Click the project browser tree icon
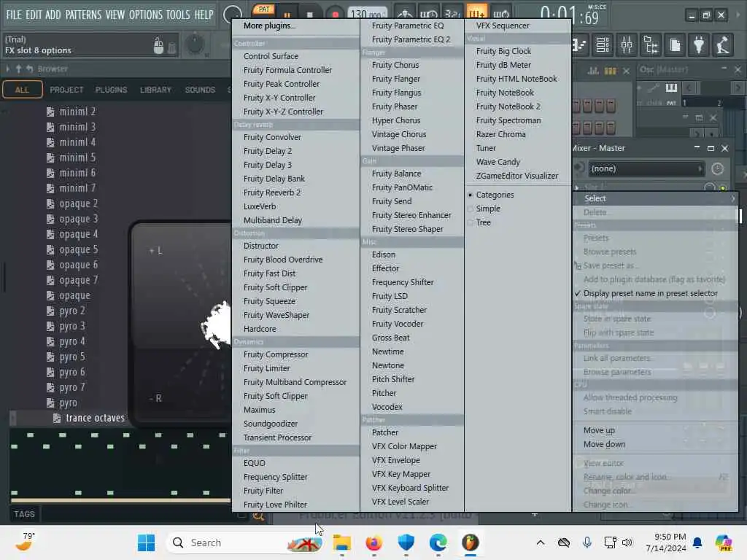 pyautogui.click(x=651, y=45)
